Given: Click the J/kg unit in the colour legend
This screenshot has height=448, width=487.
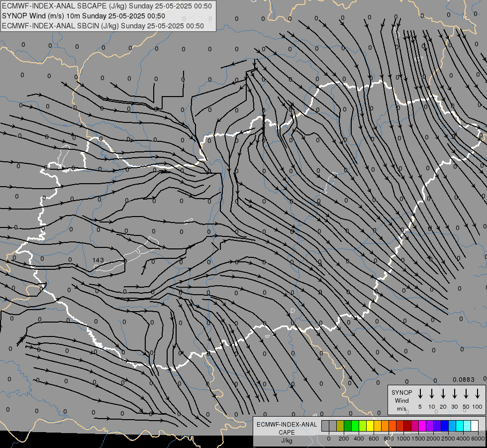Looking at the screenshot, I should [x=287, y=441].
